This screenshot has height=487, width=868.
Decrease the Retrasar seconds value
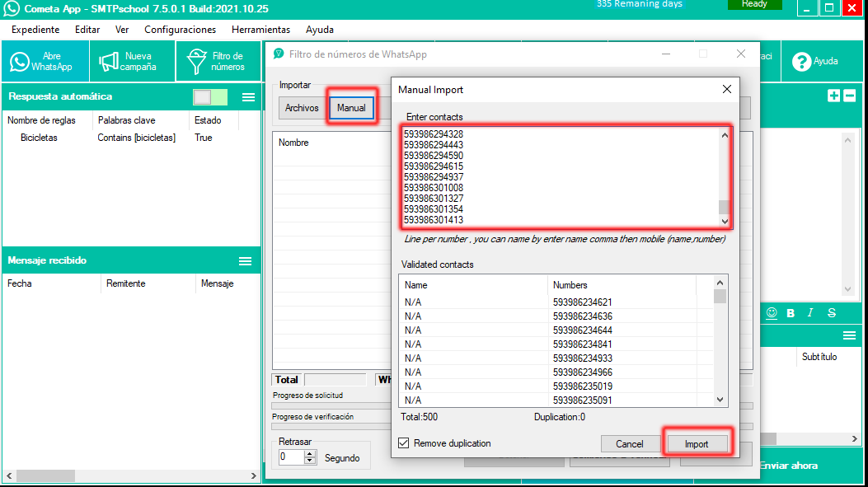tap(310, 461)
